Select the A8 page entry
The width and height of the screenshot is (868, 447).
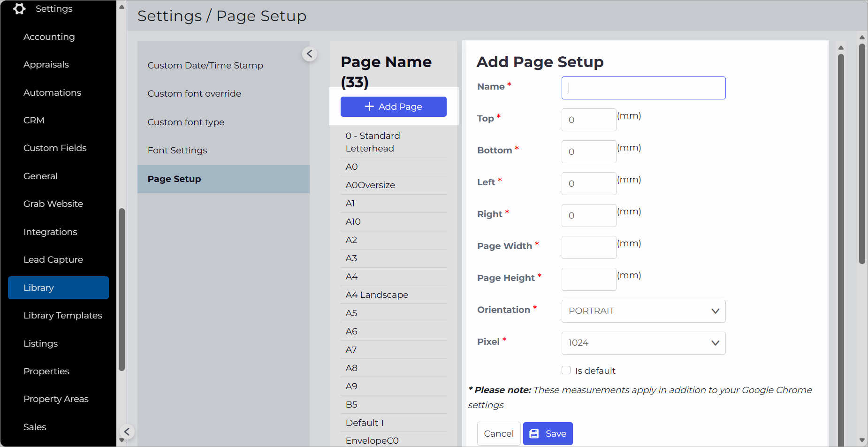point(393,368)
